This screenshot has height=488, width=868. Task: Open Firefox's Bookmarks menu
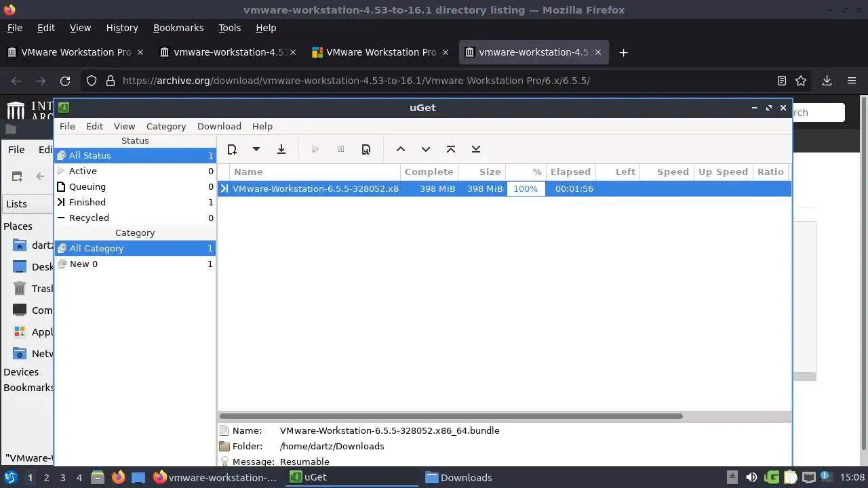pos(178,28)
